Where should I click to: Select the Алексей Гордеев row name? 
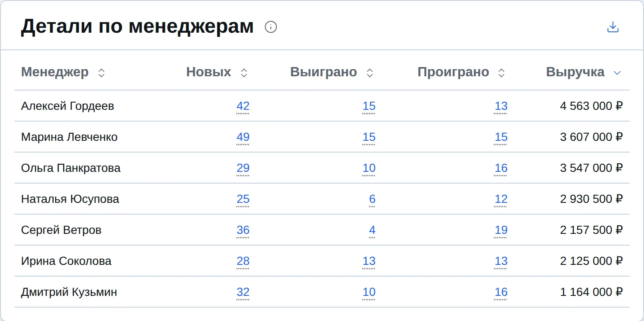pyautogui.click(x=68, y=106)
